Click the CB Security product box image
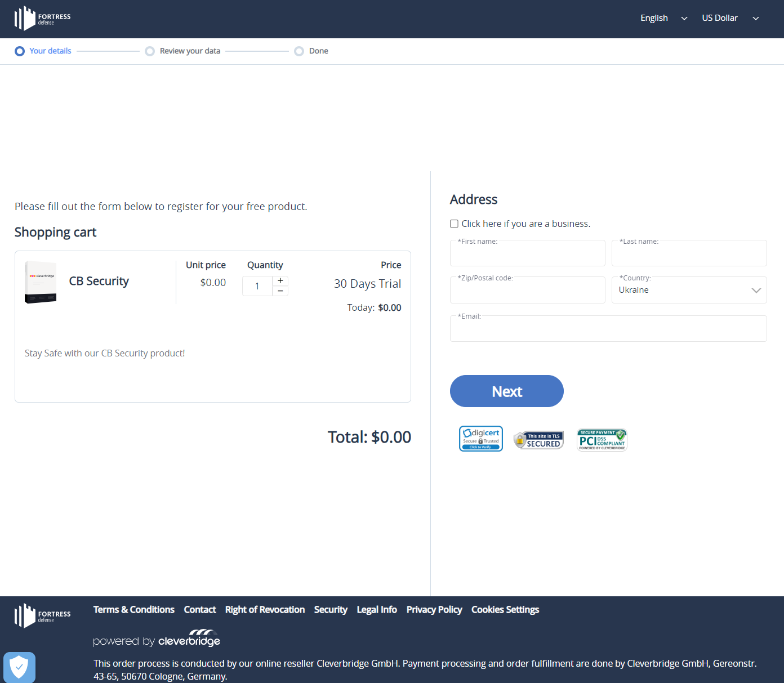 click(x=41, y=282)
